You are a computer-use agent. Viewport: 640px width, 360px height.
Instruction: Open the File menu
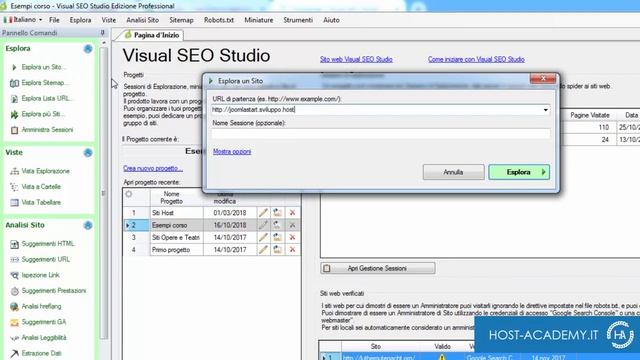54,20
